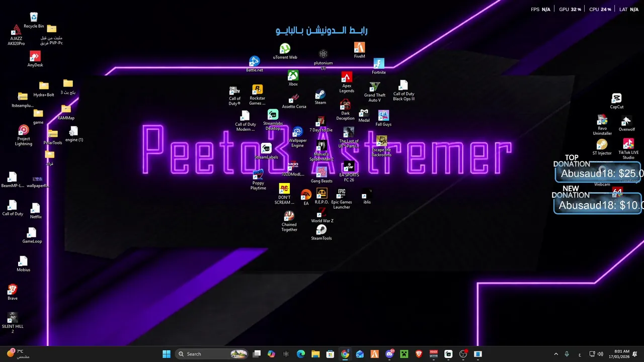
Task: Select the RAMMap folder on desktop
Action: tap(66, 112)
